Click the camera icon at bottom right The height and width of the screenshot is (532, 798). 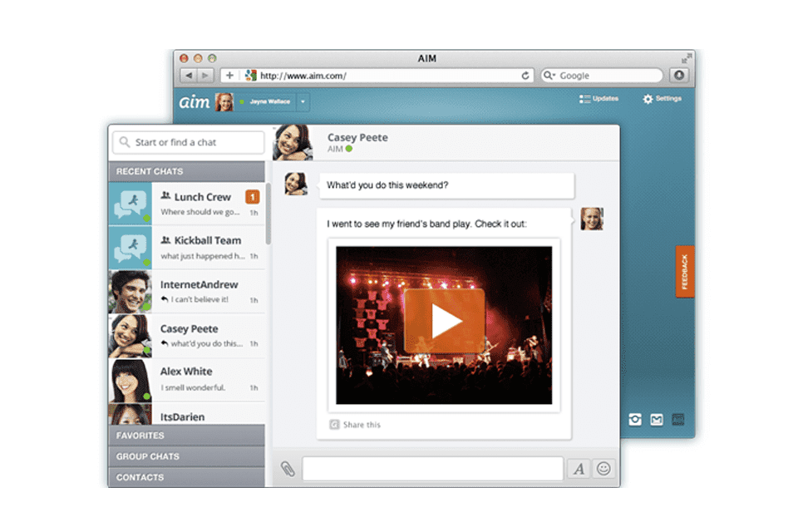point(634,420)
